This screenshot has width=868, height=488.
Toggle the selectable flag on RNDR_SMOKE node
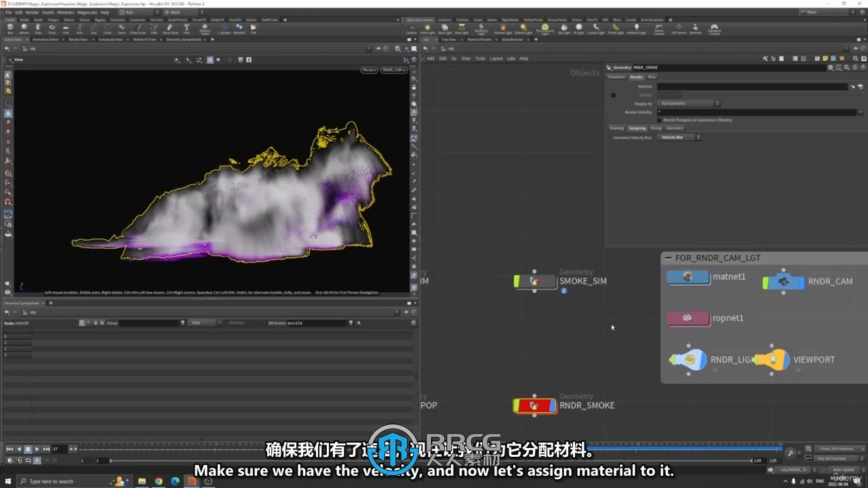[517, 405]
